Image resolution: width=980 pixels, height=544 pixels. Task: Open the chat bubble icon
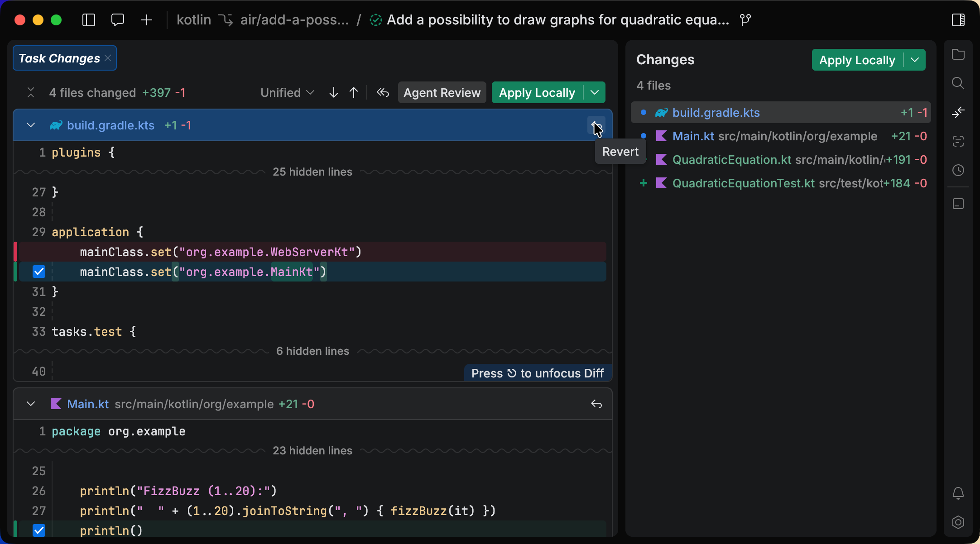118,20
